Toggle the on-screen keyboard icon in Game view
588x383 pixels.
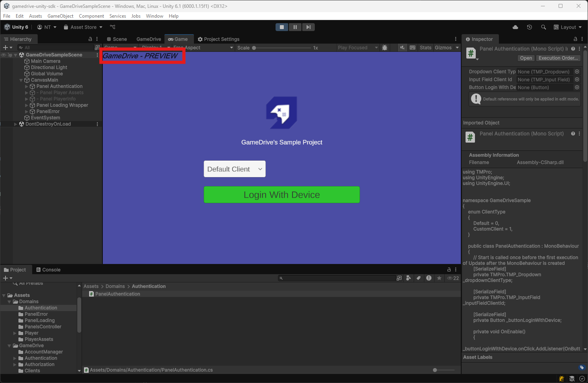coord(413,48)
